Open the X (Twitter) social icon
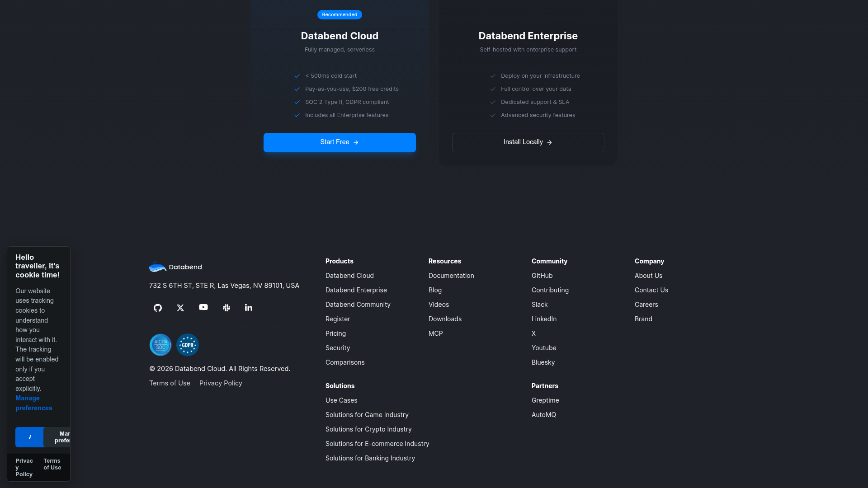Image resolution: width=868 pixels, height=488 pixels. 180,308
